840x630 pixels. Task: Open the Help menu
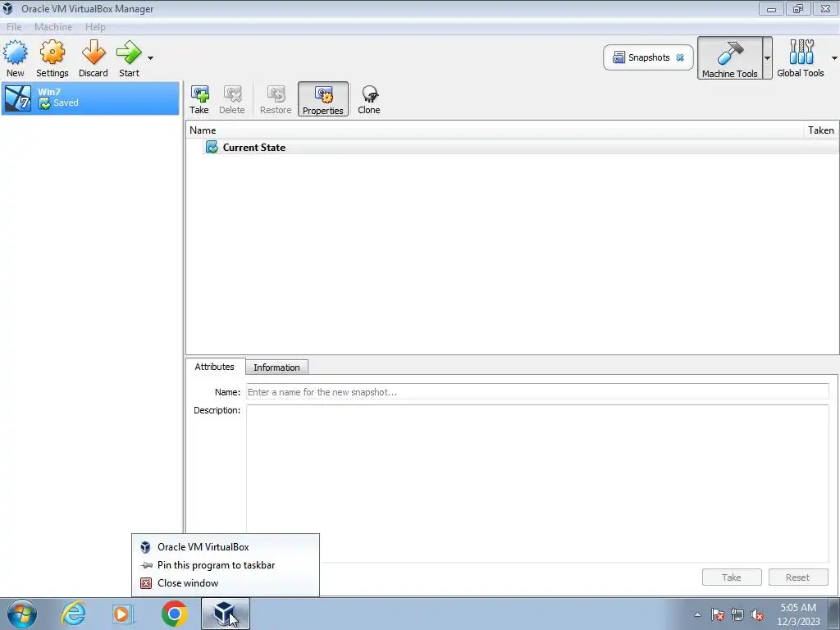pos(95,27)
